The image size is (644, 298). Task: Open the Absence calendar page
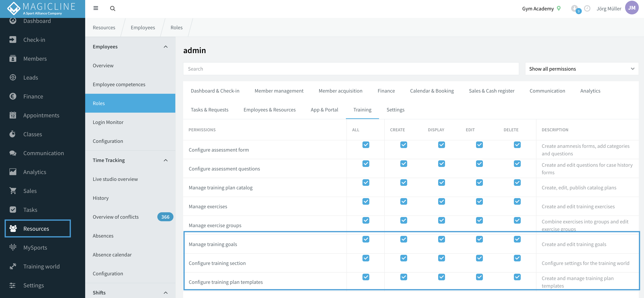coord(112,255)
